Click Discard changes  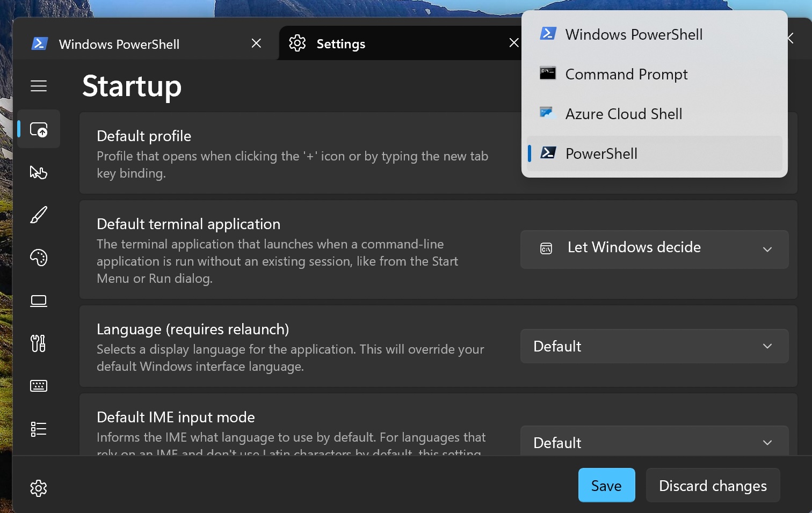point(713,485)
